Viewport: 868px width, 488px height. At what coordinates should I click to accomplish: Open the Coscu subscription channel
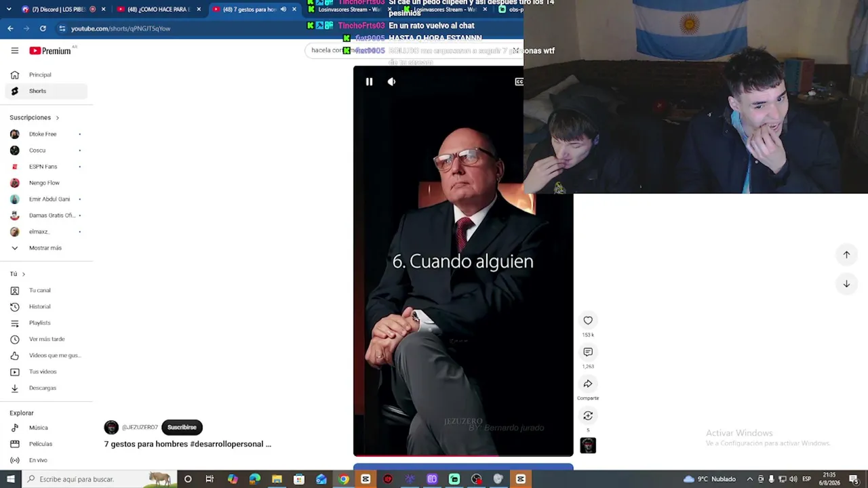(x=46, y=150)
